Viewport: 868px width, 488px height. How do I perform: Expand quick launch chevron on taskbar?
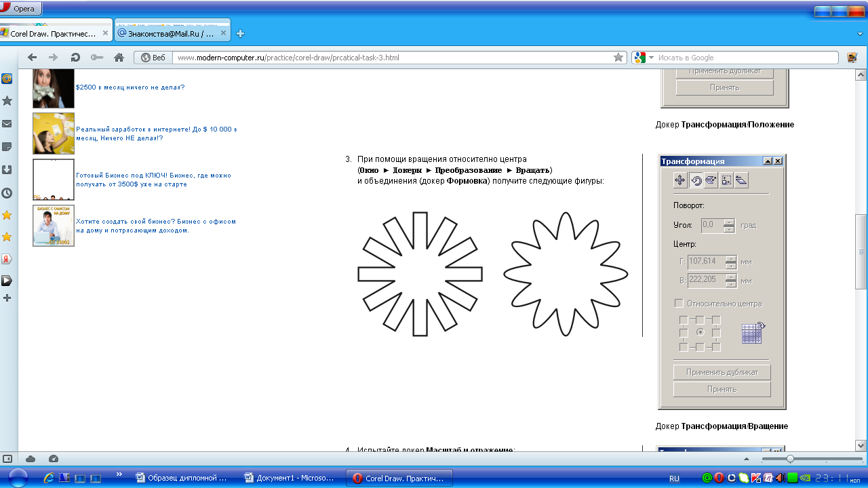(119, 474)
